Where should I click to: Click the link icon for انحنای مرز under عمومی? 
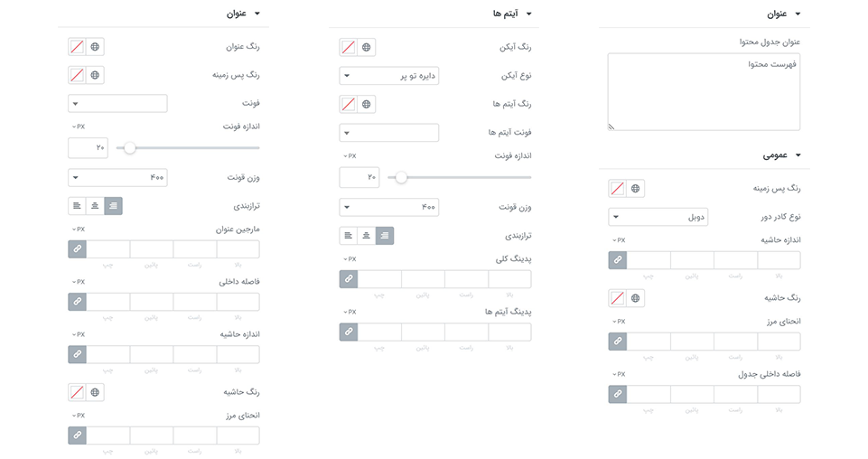coord(618,342)
